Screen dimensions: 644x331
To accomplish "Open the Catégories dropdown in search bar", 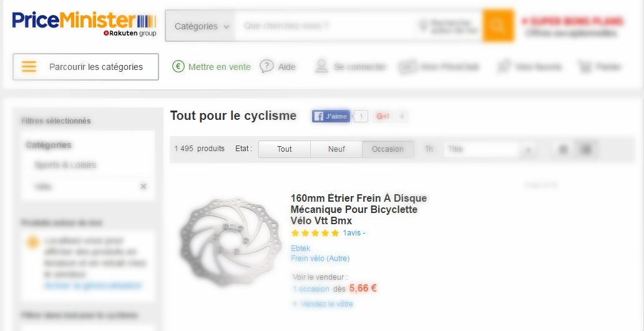I will pos(201,26).
